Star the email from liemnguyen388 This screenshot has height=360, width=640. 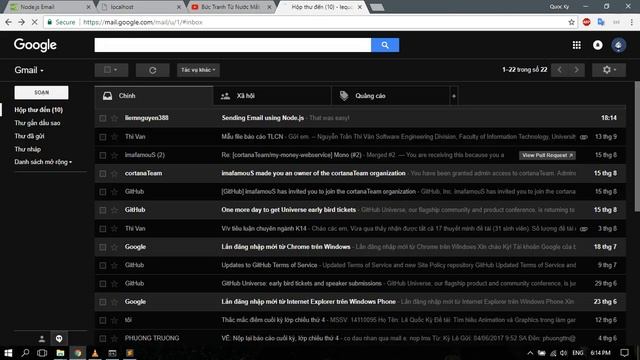114,118
